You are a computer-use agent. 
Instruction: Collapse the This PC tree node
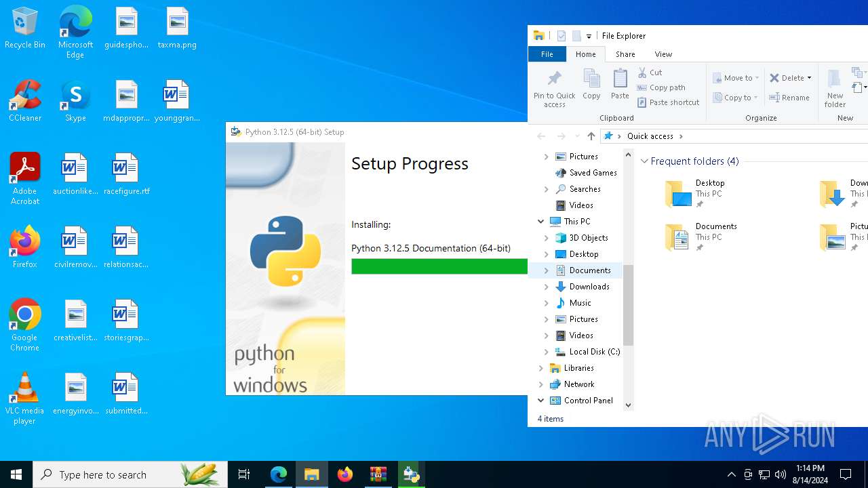(540, 222)
